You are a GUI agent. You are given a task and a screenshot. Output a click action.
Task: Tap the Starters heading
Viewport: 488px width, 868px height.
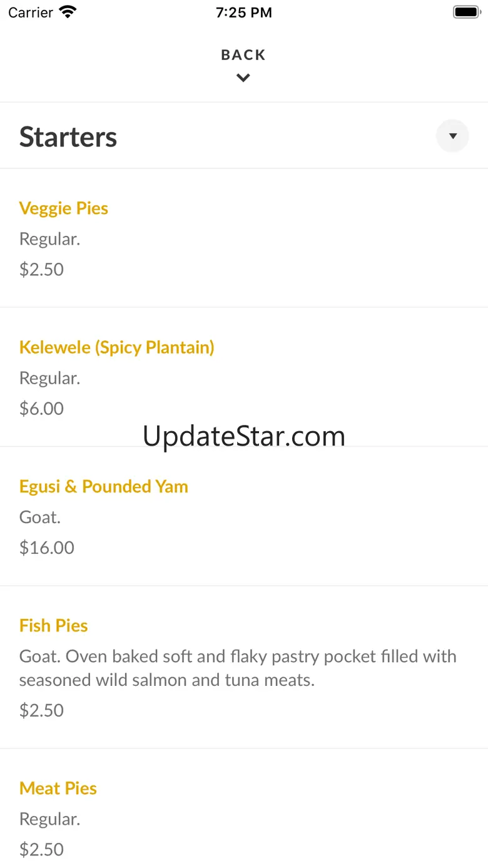[x=68, y=137]
